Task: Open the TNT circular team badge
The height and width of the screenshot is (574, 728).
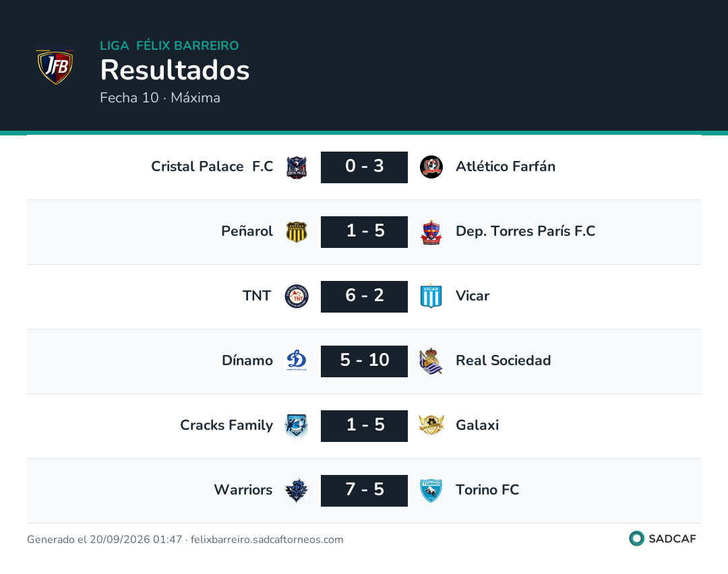Action: [x=297, y=296]
